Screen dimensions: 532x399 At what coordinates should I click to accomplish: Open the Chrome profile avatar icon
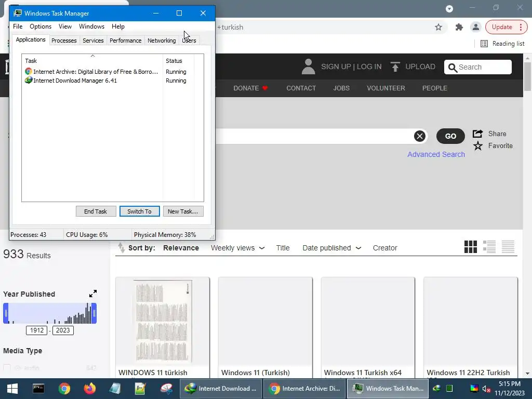point(476,27)
